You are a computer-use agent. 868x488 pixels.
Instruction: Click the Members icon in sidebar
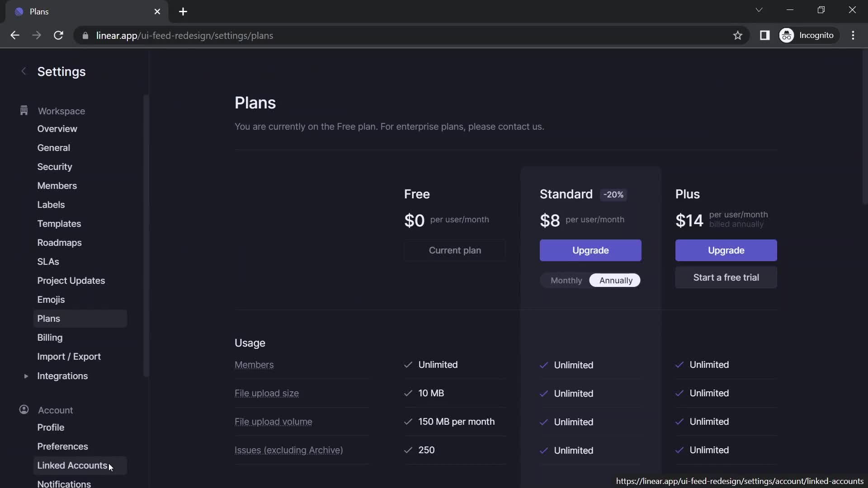click(57, 186)
